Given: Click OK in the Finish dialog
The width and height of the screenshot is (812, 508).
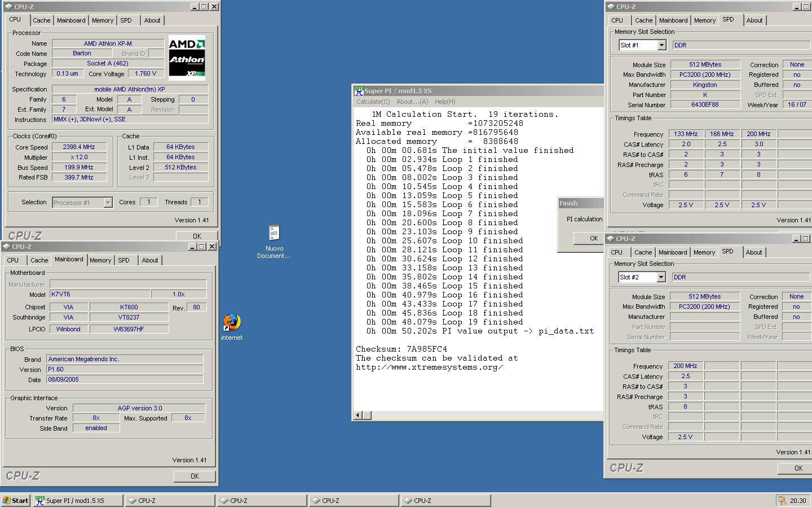Looking at the screenshot, I should [589, 238].
